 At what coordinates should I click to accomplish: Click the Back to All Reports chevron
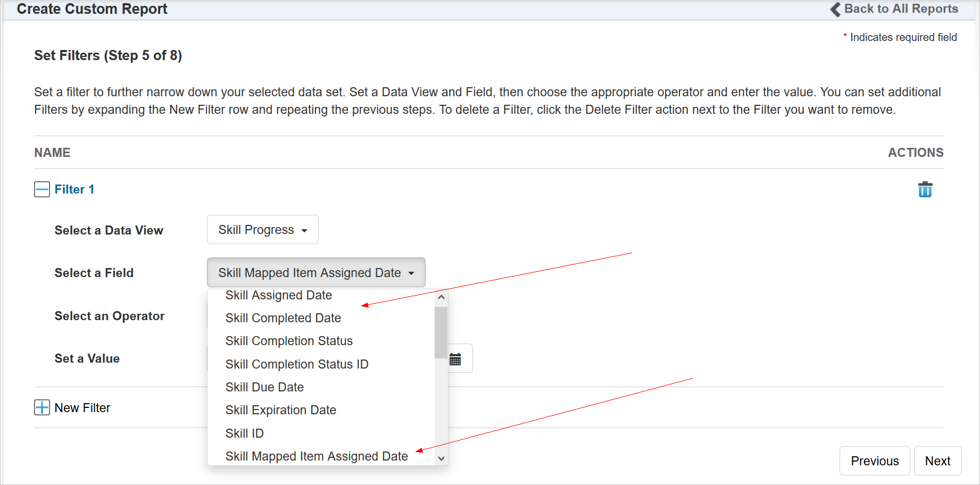pyautogui.click(x=835, y=9)
